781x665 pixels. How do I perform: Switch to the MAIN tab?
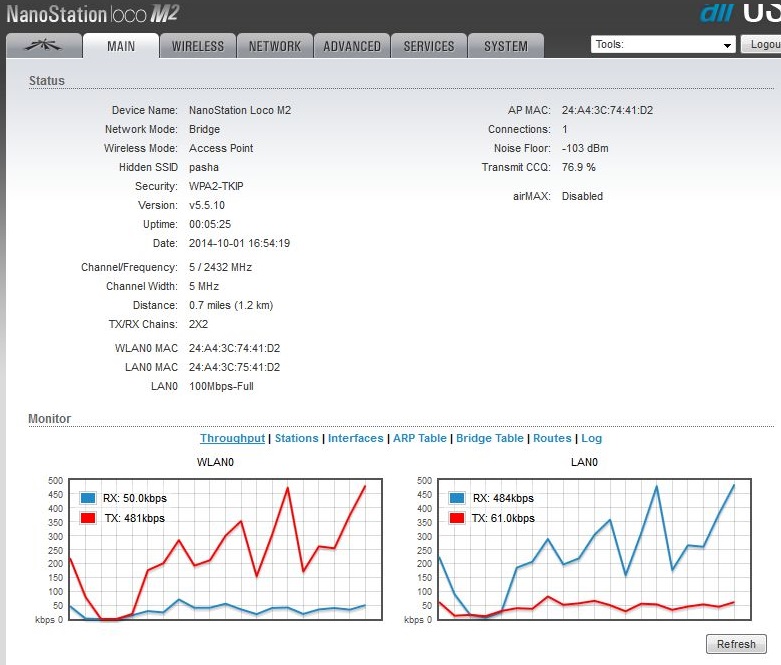click(x=121, y=46)
